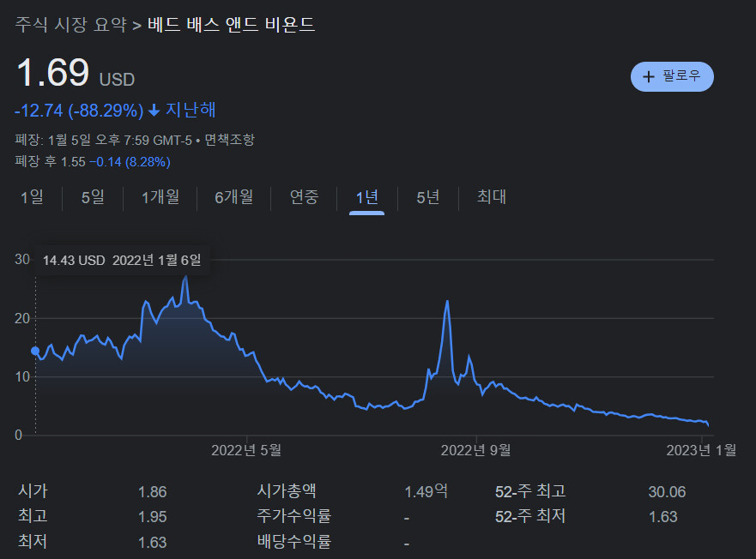Click the 폐장 후 1.55 after-hours price

coord(50,161)
